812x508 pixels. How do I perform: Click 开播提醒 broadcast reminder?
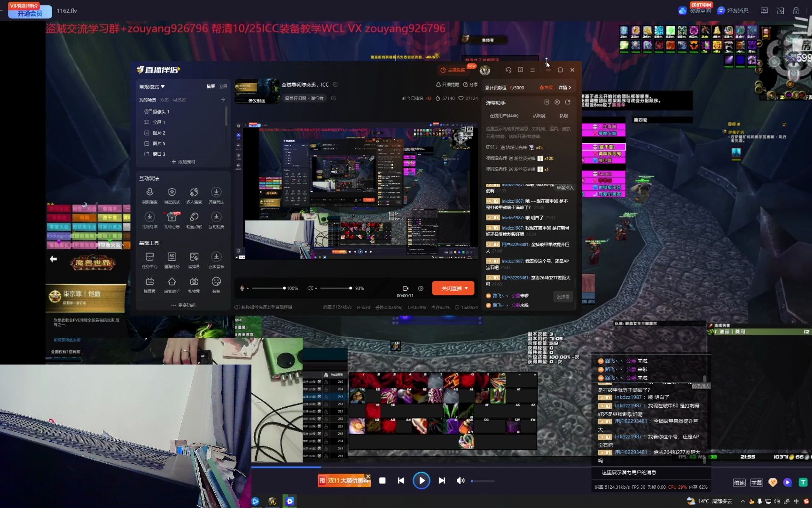[x=447, y=85]
